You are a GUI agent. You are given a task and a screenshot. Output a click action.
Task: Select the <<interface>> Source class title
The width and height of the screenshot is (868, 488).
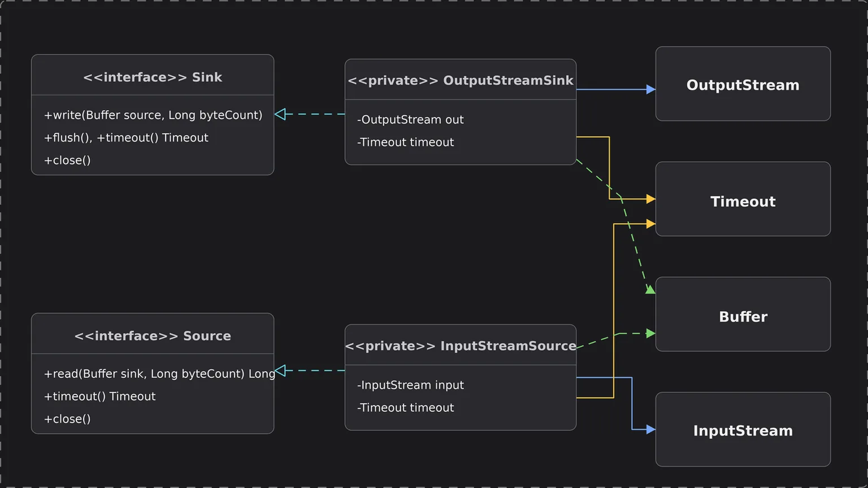pos(153,335)
